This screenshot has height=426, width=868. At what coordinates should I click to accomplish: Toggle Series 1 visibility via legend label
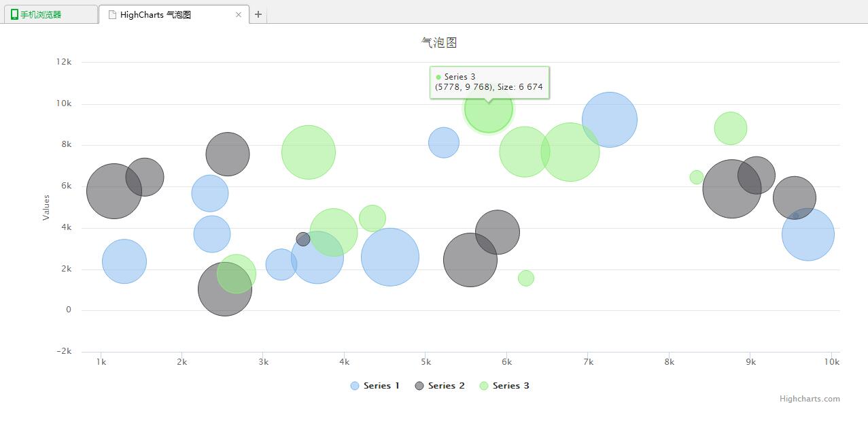[x=381, y=386]
